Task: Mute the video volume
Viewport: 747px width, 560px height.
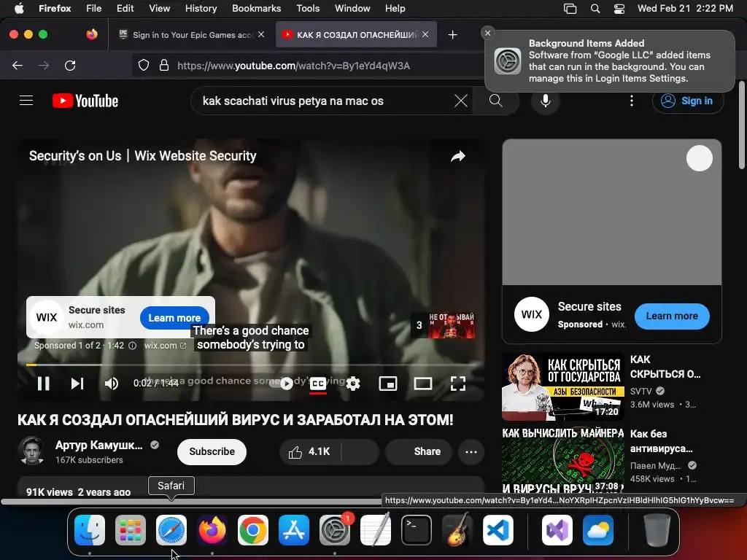Action: point(112,384)
